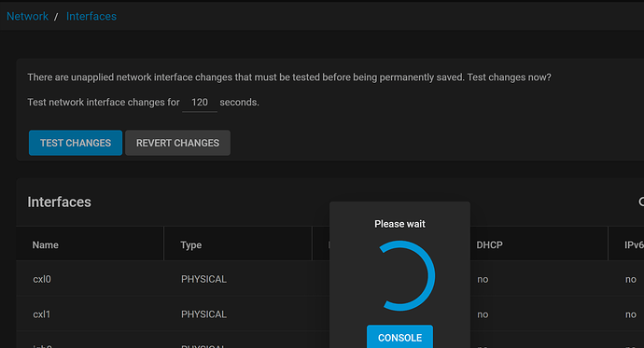Click the Interfaces card heading
This screenshot has height=348, width=644.
pyautogui.click(x=59, y=202)
